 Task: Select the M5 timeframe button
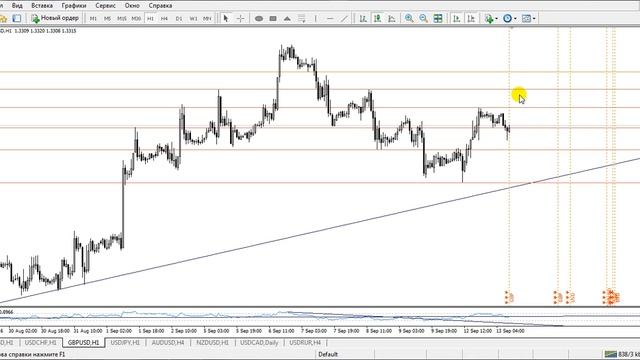(107, 18)
